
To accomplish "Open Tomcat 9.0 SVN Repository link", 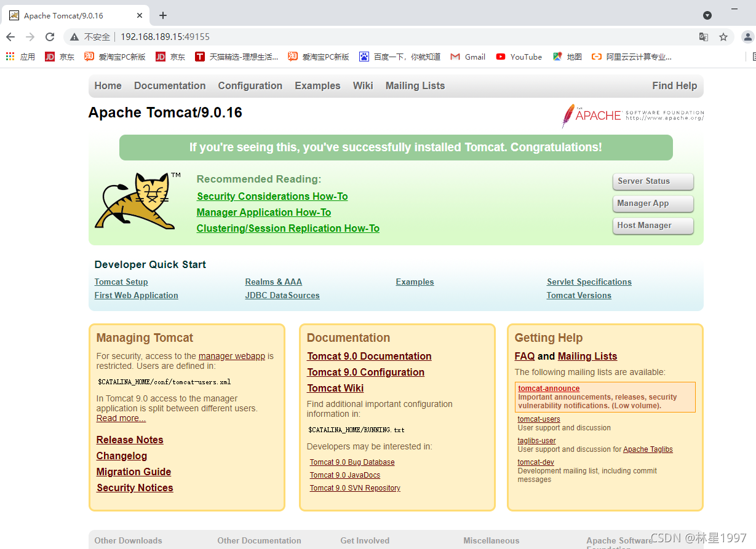I will (x=355, y=488).
